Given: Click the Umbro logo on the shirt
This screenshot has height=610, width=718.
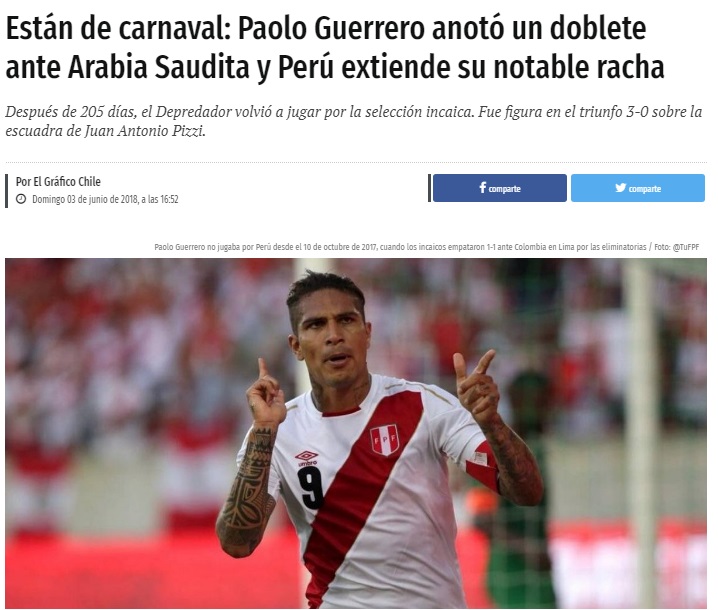Looking at the screenshot, I should tap(306, 458).
